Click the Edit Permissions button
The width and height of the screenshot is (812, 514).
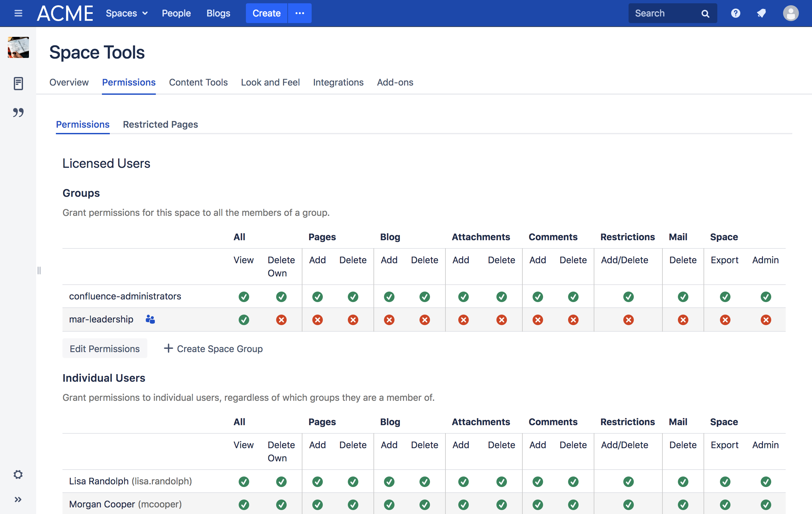pyautogui.click(x=105, y=348)
